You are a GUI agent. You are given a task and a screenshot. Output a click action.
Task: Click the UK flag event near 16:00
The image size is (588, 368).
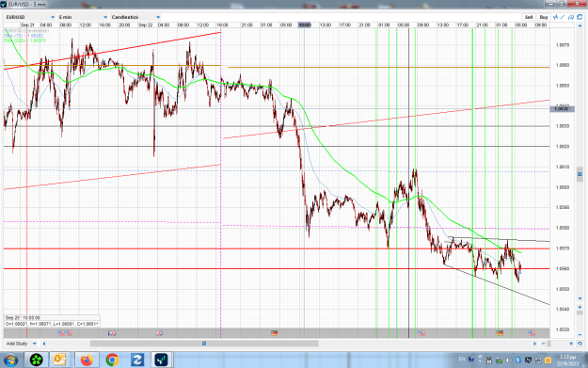[112, 333]
